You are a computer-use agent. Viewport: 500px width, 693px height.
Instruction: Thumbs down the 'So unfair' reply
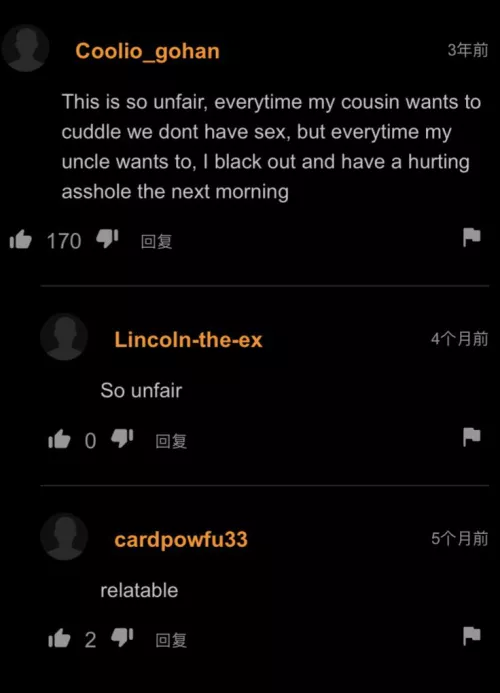[122, 438]
